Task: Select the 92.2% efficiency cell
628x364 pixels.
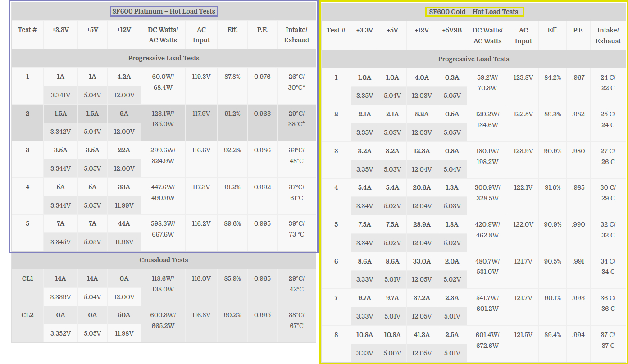Action: pyautogui.click(x=232, y=150)
